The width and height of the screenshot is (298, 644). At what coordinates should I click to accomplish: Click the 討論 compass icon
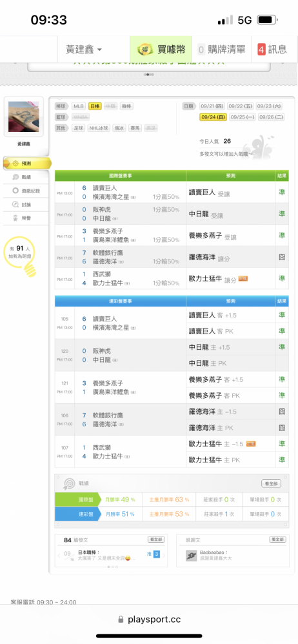[15, 204]
